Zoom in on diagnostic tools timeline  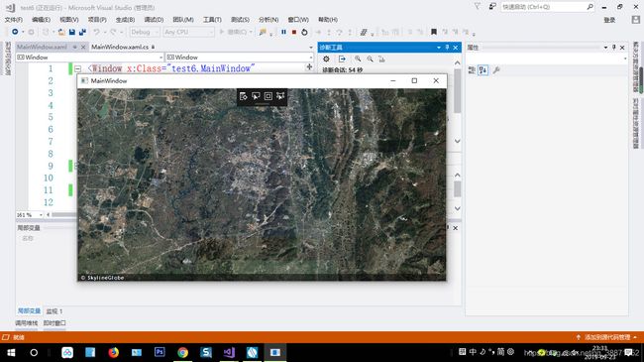pos(358,59)
